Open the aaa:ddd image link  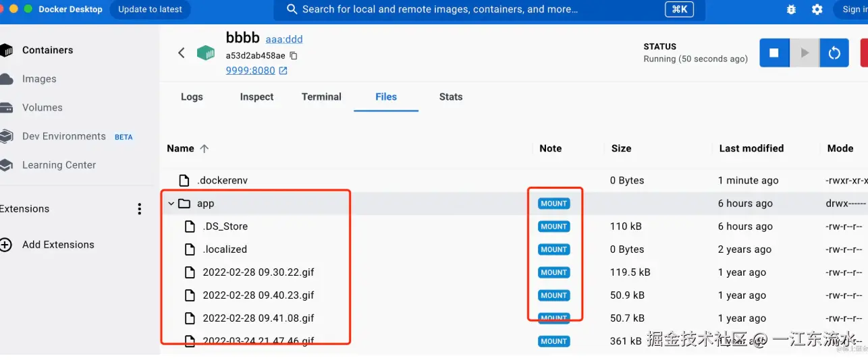tap(284, 39)
